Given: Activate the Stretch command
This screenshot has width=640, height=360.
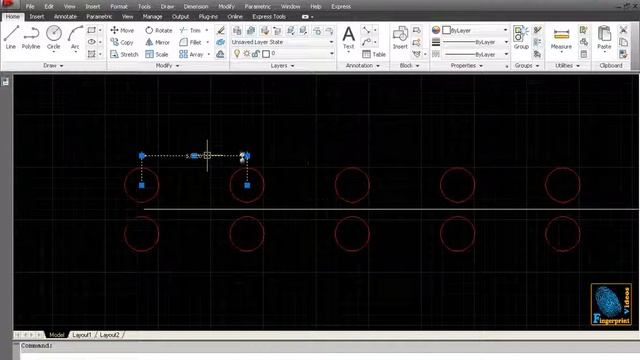Looking at the screenshot, I should [124, 54].
